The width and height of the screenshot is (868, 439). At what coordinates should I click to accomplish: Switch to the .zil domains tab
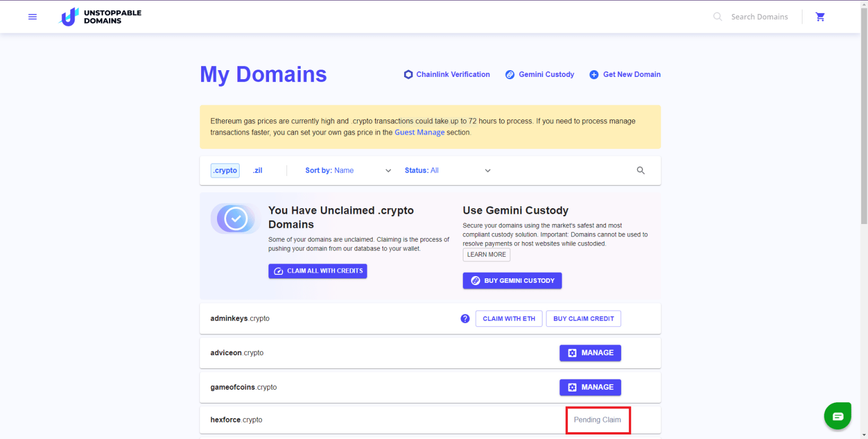[257, 170]
